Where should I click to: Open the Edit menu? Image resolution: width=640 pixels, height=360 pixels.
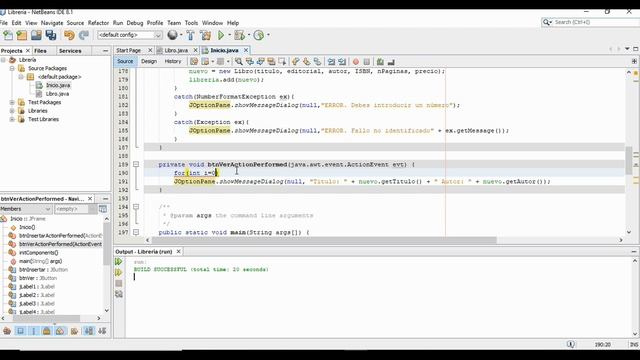tap(16, 23)
